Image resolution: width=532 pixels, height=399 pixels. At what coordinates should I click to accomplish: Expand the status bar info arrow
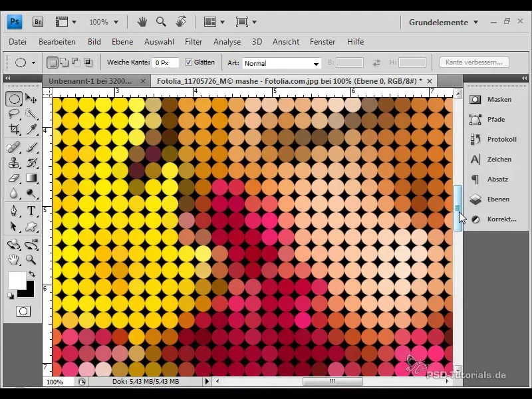point(207,381)
